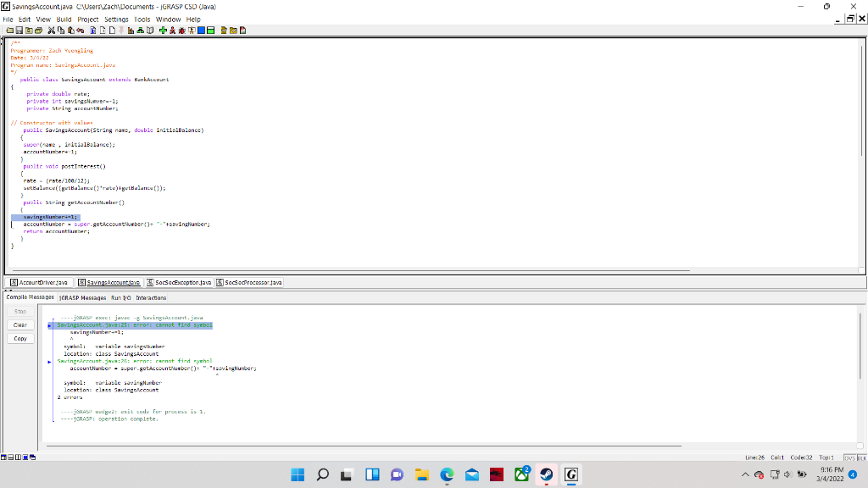Click the taskbar Search magnifier icon
868x488 pixels.
(x=323, y=474)
